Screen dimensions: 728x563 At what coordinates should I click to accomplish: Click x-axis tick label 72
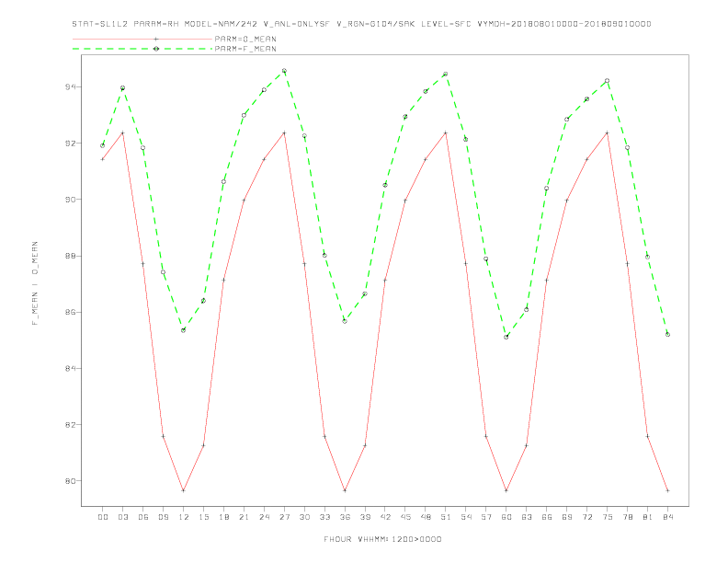click(586, 517)
